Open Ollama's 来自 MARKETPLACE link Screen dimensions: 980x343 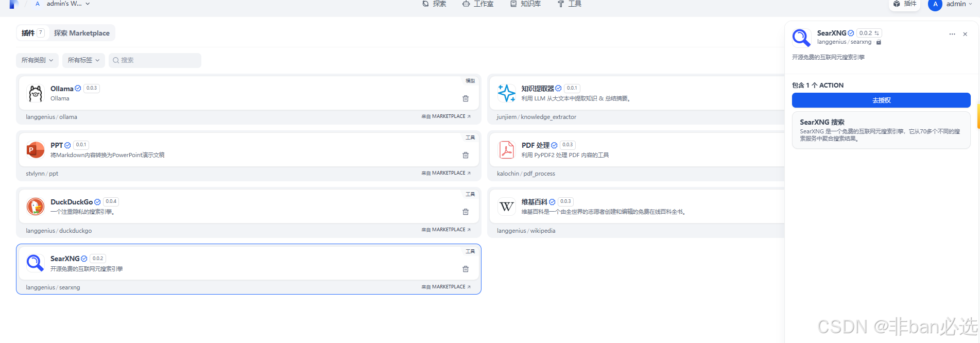pyautogui.click(x=446, y=116)
